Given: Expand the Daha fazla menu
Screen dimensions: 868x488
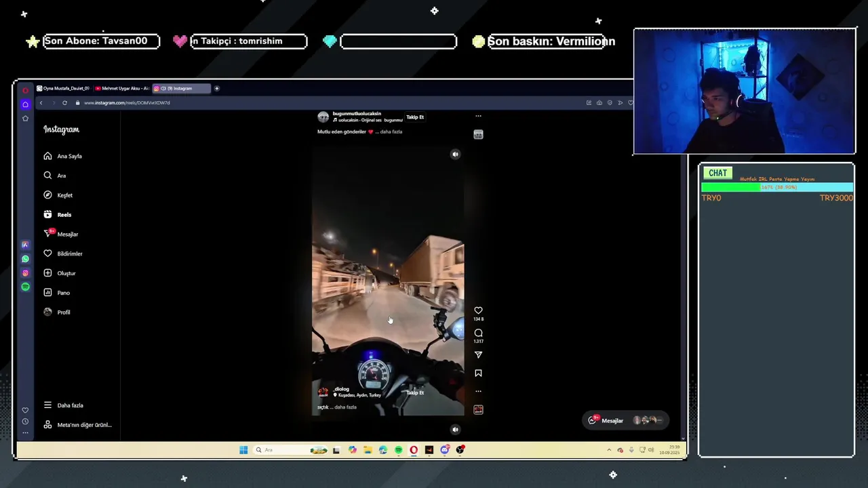Looking at the screenshot, I should (63, 405).
